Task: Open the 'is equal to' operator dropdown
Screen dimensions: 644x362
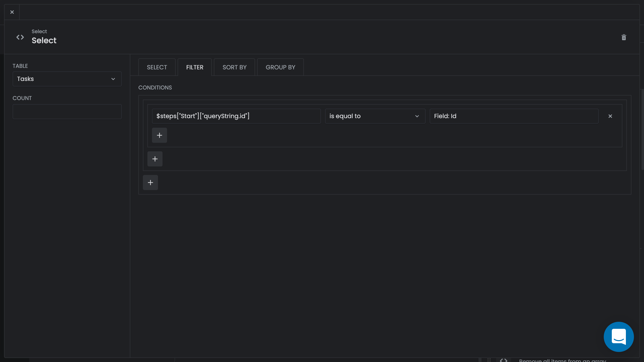Action: (x=375, y=116)
